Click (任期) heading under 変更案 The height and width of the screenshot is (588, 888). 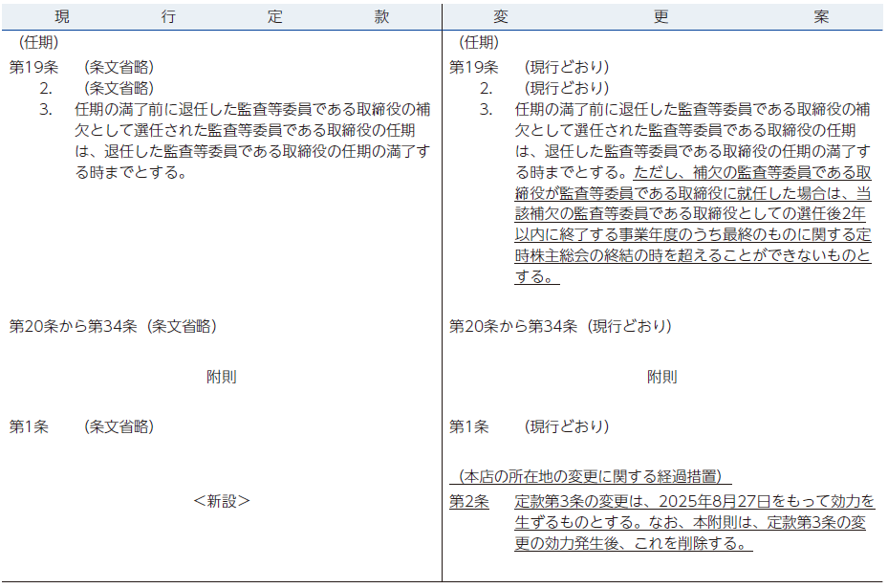pyautogui.click(x=478, y=43)
